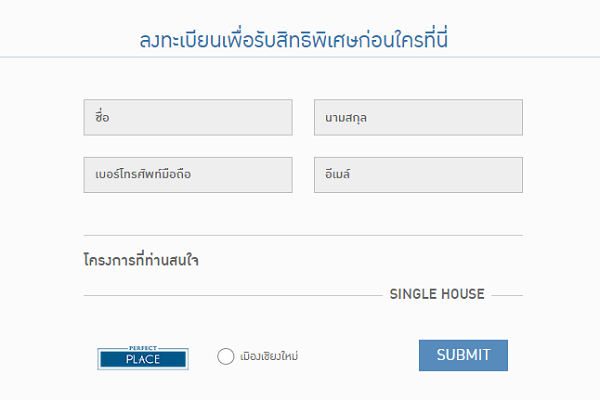Select the เมืองเชียงใหม่ radio button

pos(226,356)
